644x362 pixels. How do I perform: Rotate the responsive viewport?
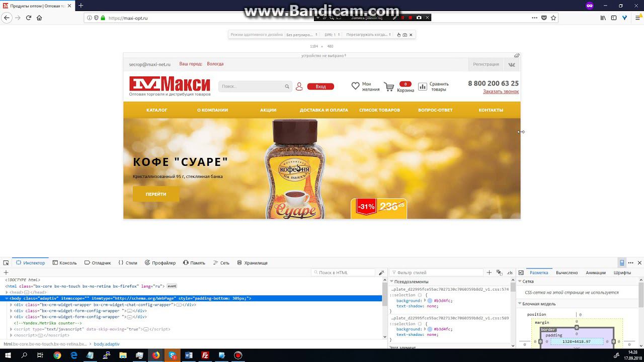[517, 55]
